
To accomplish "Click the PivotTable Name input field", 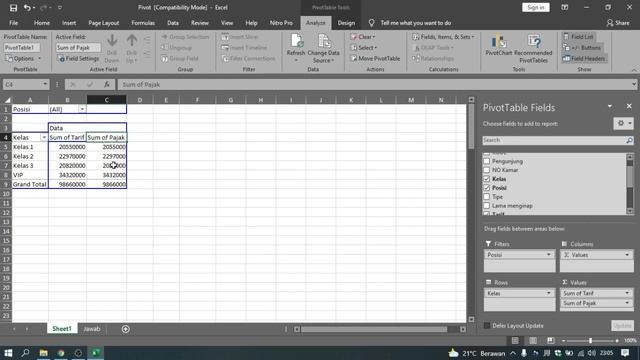I will (22, 48).
